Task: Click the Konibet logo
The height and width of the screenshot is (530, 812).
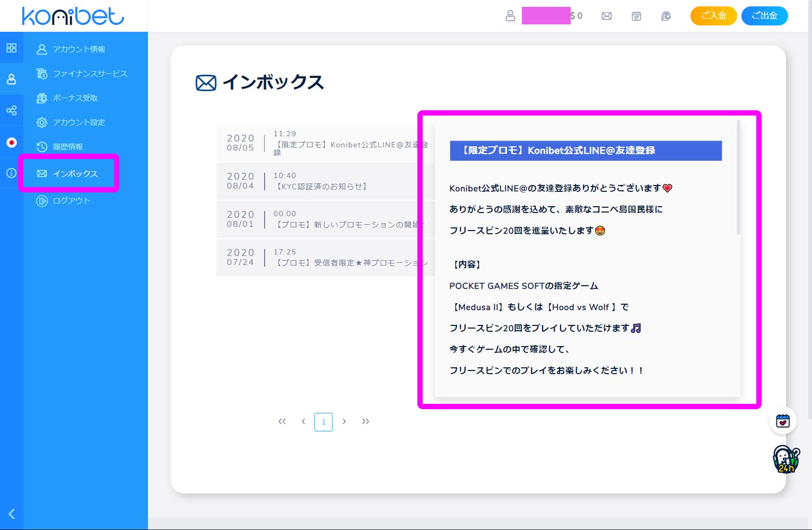Action: point(73,16)
